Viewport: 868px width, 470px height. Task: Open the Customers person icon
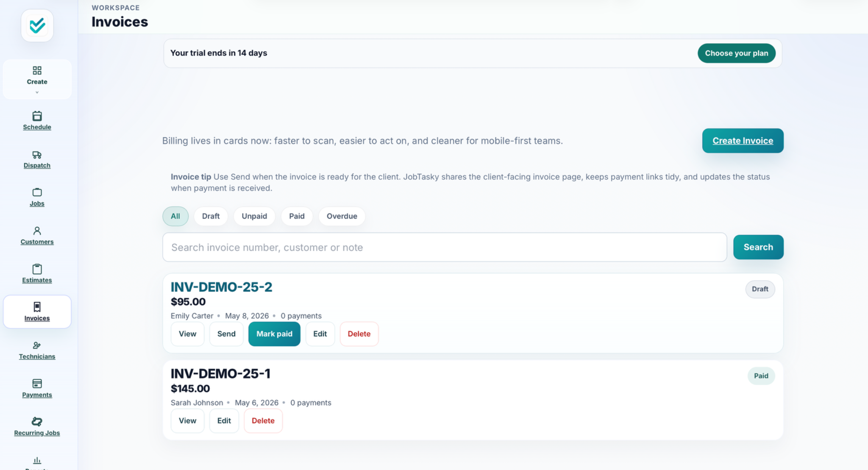[x=37, y=231]
